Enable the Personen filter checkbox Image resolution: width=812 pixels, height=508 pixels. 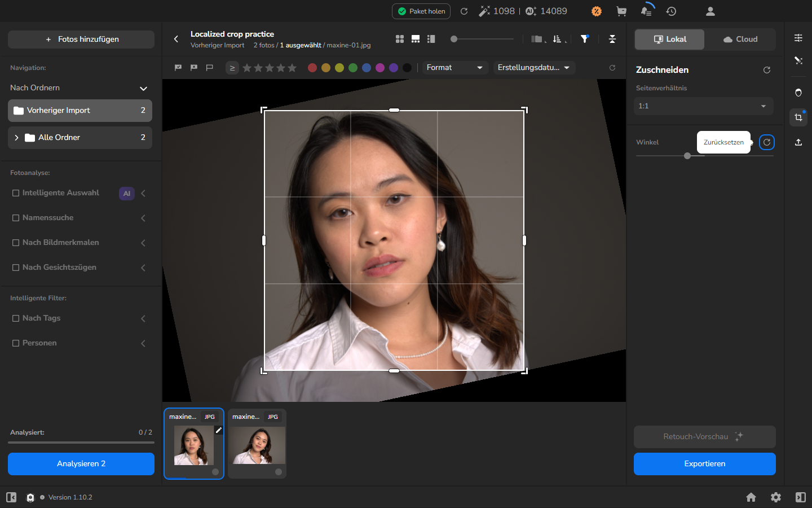(16, 343)
